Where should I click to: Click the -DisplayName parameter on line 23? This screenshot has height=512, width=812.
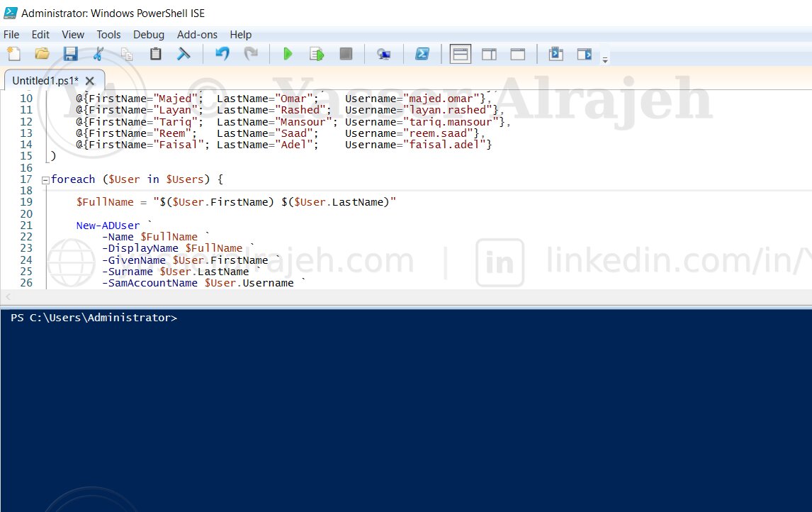pyautogui.click(x=140, y=248)
